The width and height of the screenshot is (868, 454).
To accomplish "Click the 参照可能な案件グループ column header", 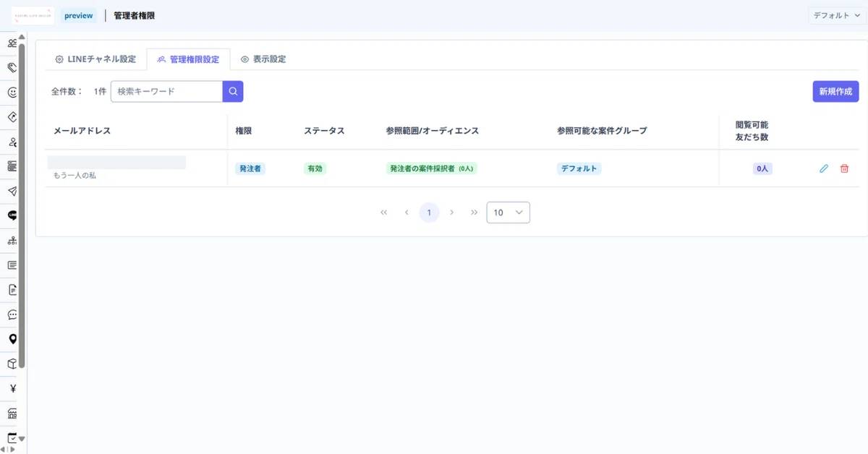I will click(x=602, y=131).
